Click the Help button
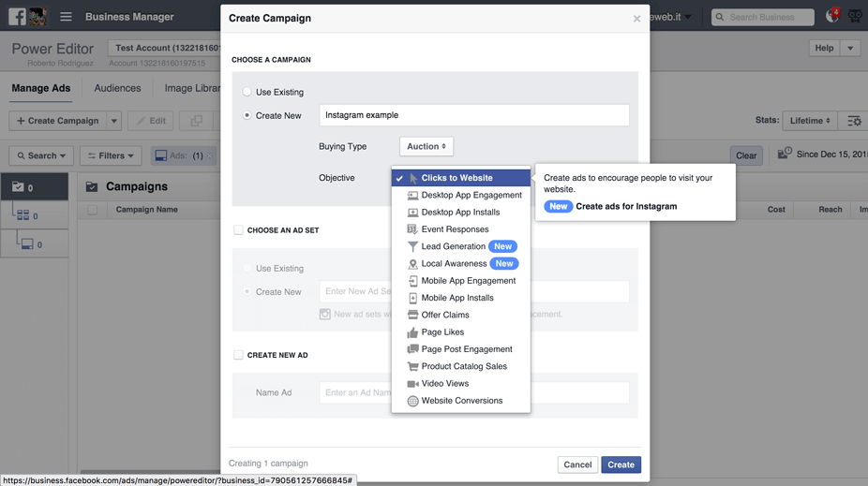868x486 pixels. coord(824,48)
